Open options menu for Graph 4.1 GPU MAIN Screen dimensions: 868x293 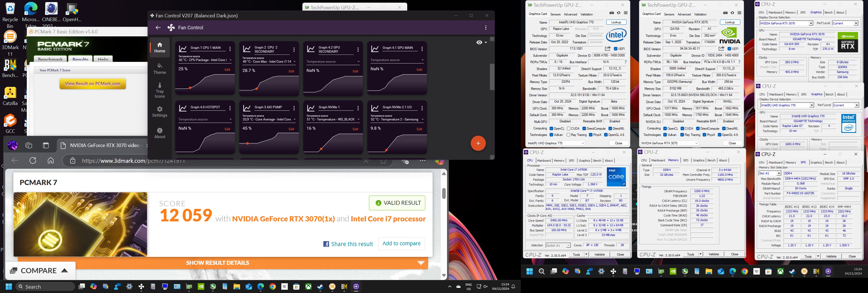coord(422,49)
